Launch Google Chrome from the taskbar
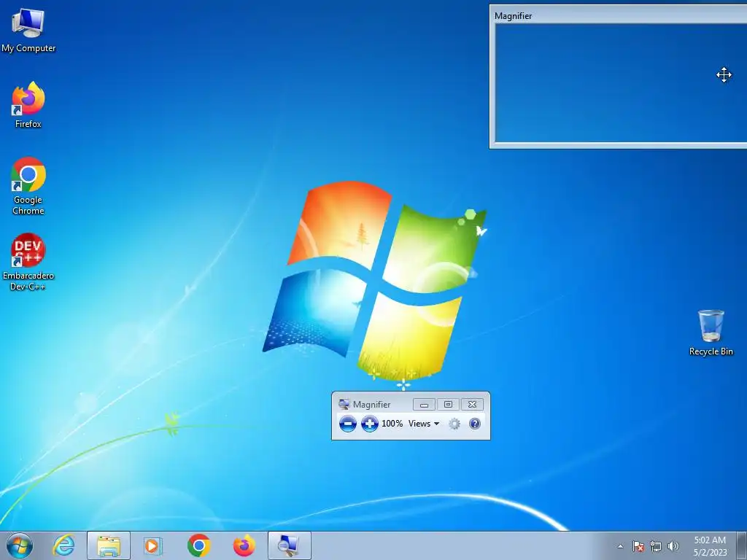The width and height of the screenshot is (747, 560). tap(198, 545)
